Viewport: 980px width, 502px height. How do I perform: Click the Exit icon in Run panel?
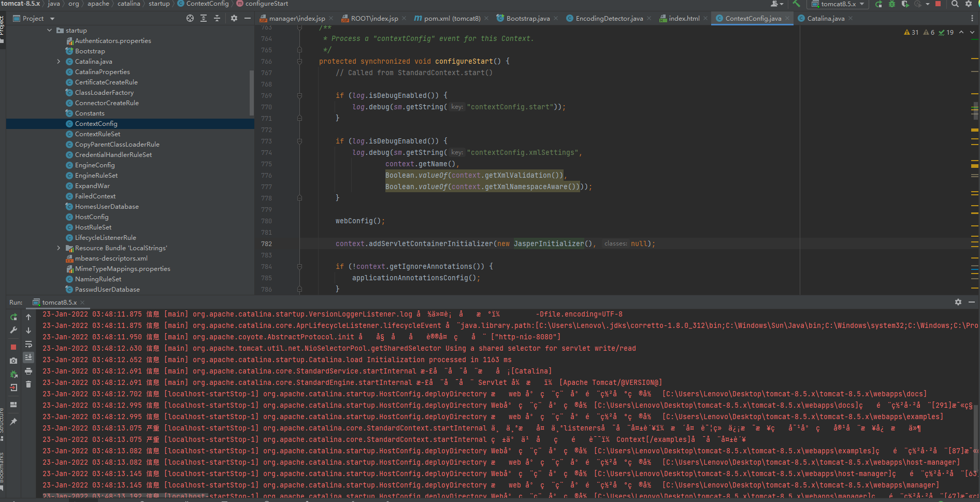[13, 388]
